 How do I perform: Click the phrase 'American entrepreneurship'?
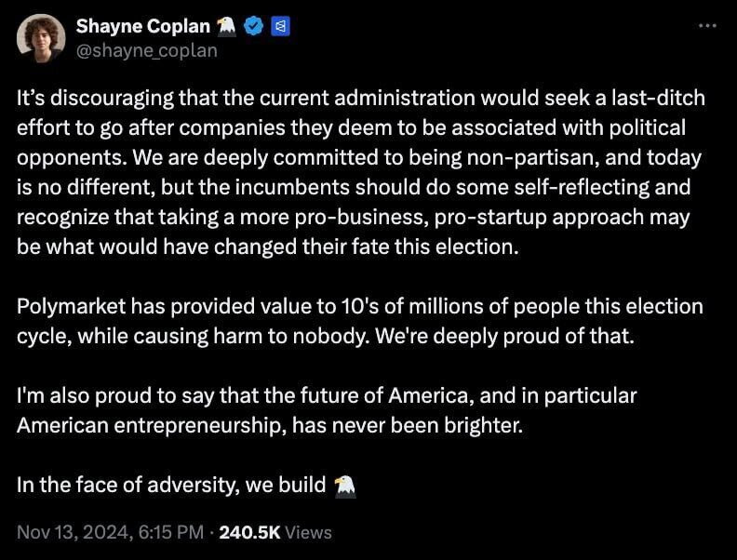coord(152,426)
